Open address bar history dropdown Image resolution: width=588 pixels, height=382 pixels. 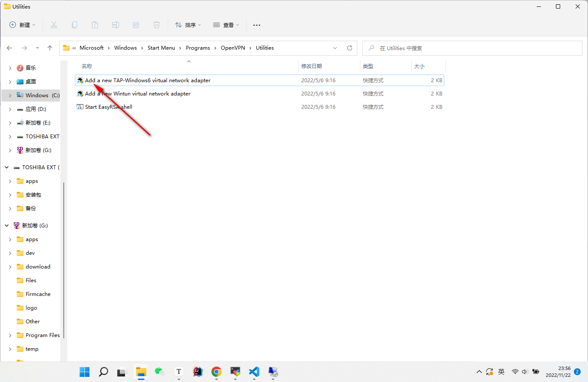coord(335,48)
